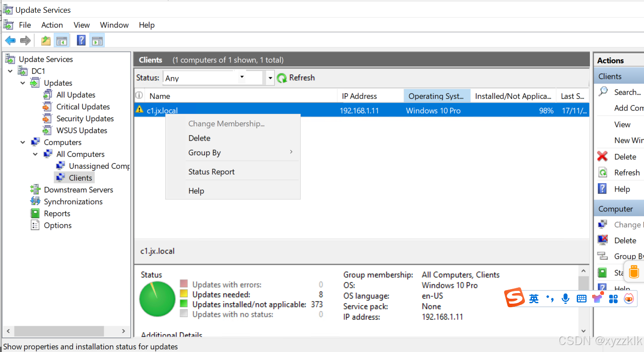644x352 pixels.
Task: Click the microphone icon on IME bar
Action: pos(566,298)
